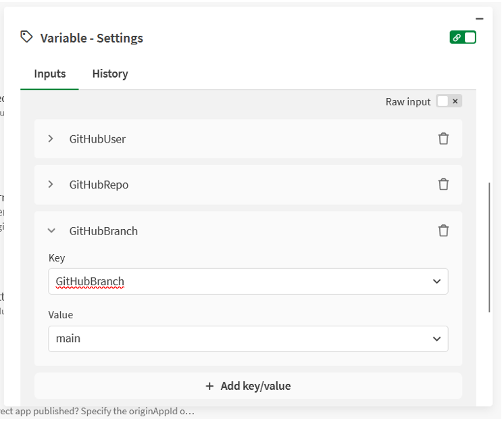Click the Add key/value button

tap(248, 386)
